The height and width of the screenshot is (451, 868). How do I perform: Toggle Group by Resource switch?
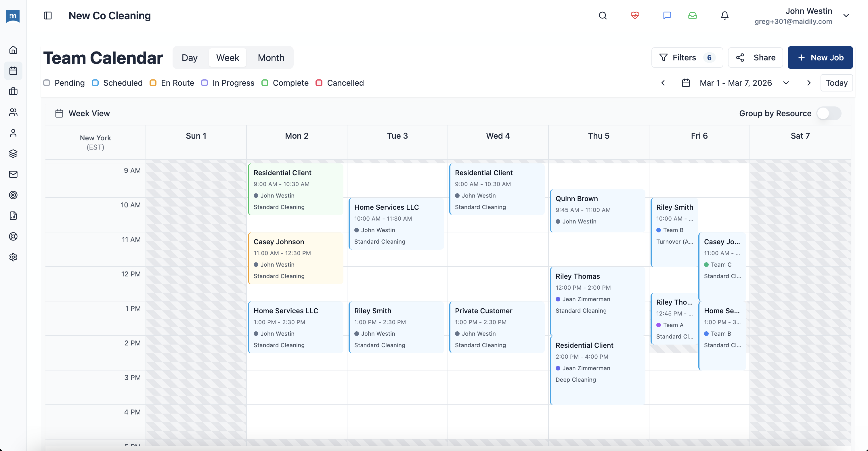coord(829,114)
